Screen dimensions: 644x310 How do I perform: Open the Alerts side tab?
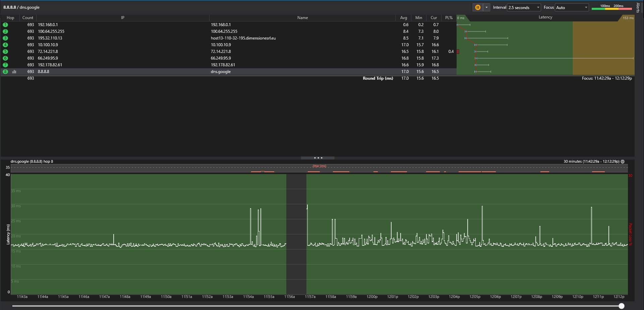tap(638, 7)
